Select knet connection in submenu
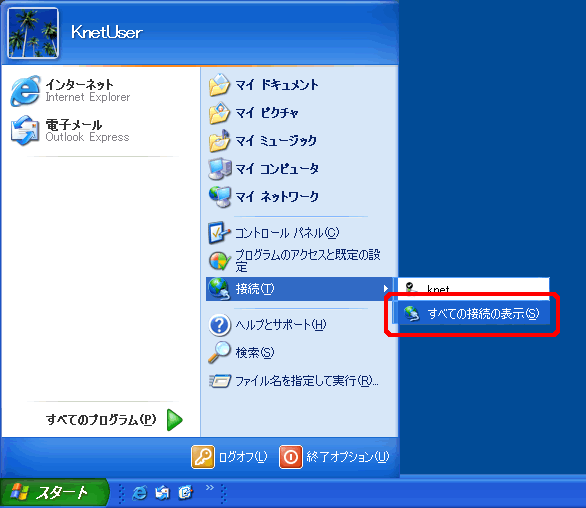Screen dimensions: 586x508 (474, 289)
